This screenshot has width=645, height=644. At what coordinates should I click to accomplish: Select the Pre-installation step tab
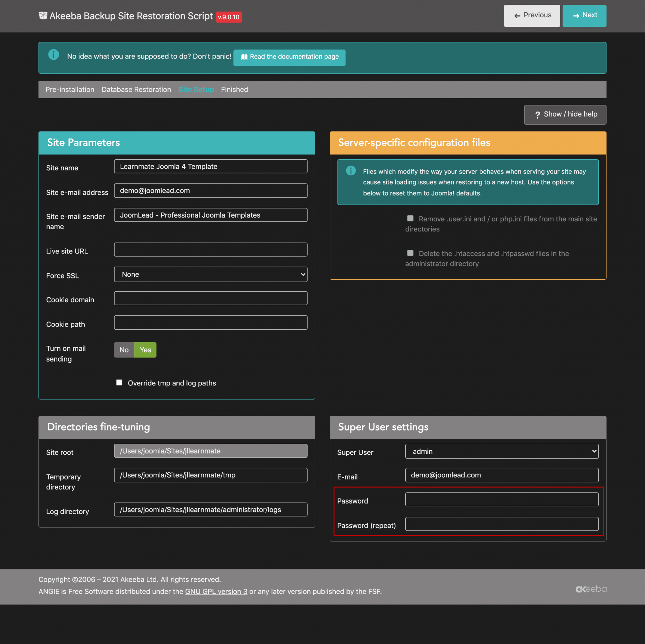70,89
